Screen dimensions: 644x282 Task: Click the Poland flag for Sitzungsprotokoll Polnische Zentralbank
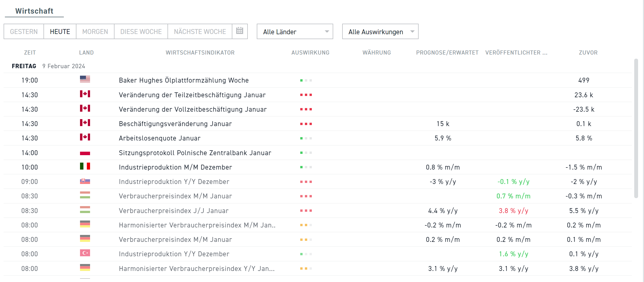85,152
